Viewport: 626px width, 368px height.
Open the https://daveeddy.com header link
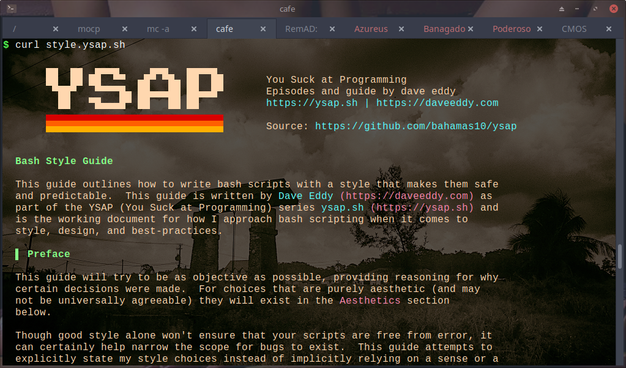point(437,103)
